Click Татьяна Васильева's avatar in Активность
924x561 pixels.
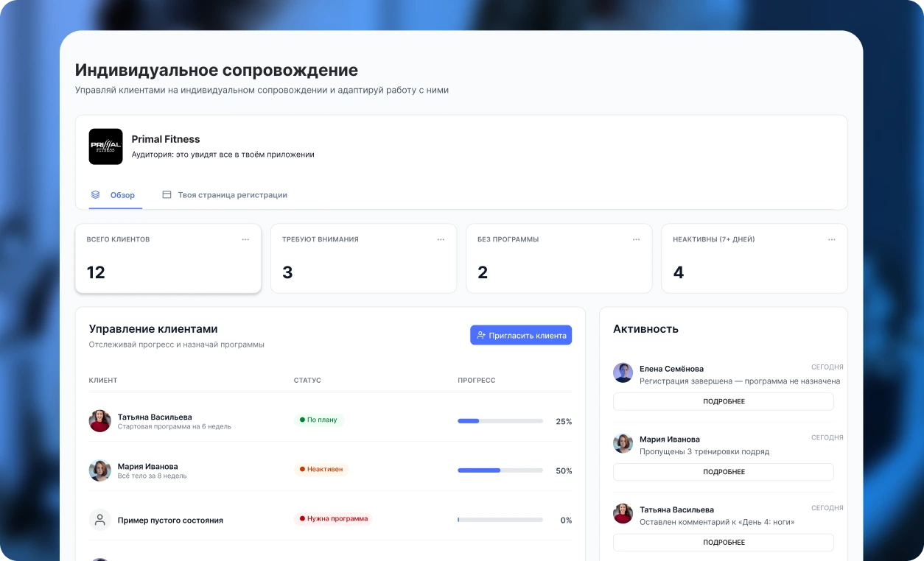point(623,513)
